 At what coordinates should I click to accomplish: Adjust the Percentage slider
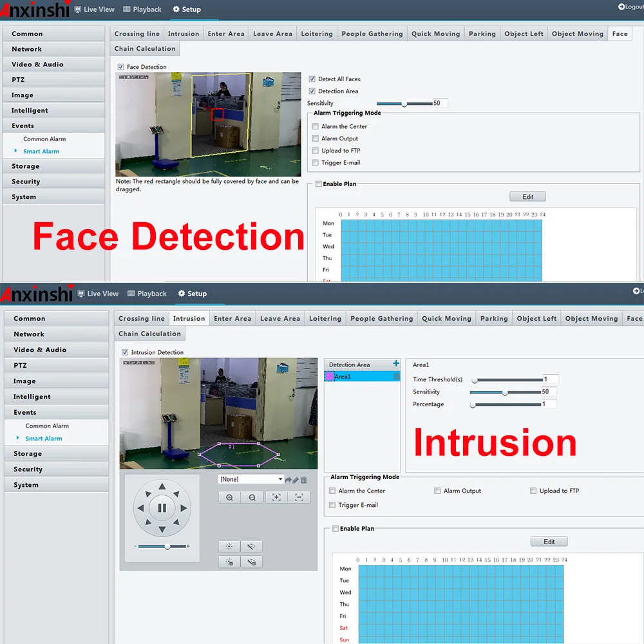pyautogui.click(x=506, y=405)
